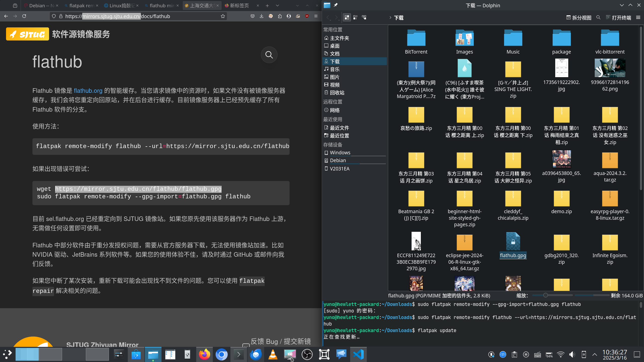
Task: Open Firefox recent tabs icon at tab bar left
Action: coord(15,6)
